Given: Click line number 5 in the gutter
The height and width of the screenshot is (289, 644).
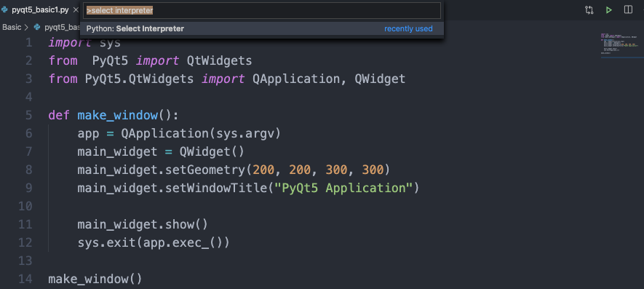Looking at the screenshot, I should tap(28, 115).
